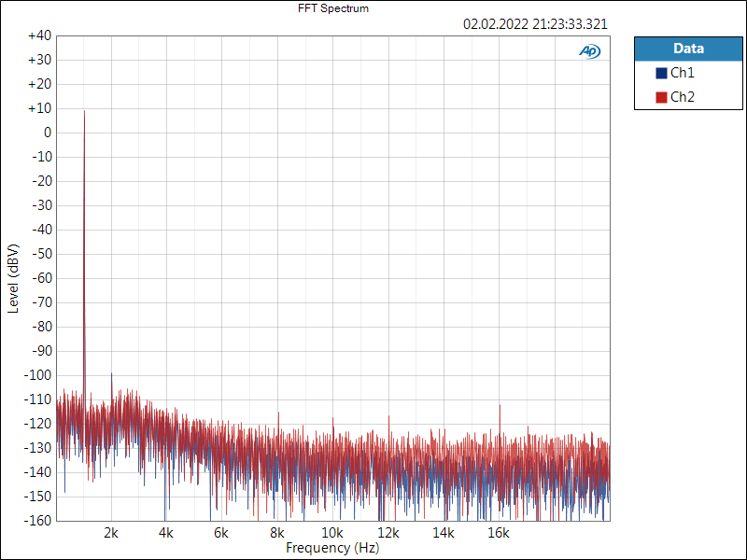Click the +40 label on the level axis
The height and width of the screenshot is (560, 747).
[39, 35]
